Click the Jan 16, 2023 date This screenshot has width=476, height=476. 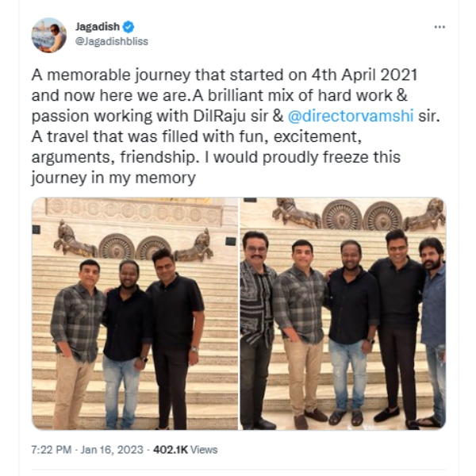pos(112,450)
